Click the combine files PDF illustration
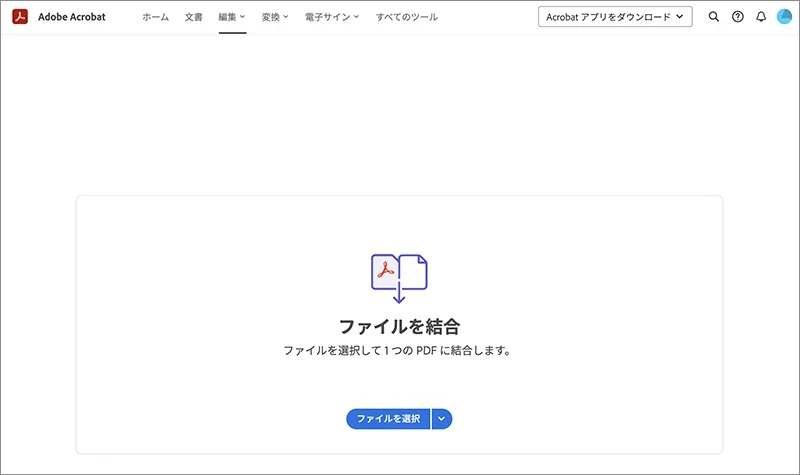The height and width of the screenshot is (475, 800). (399, 272)
